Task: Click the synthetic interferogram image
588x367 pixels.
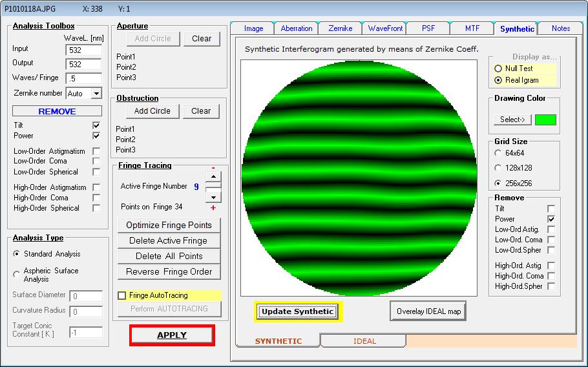Action: [x=359, y=178]
